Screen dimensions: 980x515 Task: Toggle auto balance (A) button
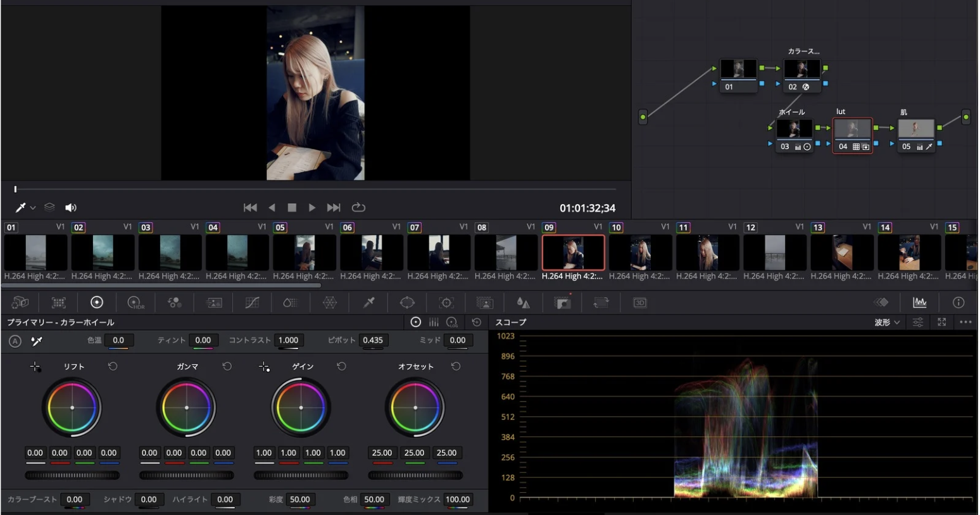tap(15, 341)
